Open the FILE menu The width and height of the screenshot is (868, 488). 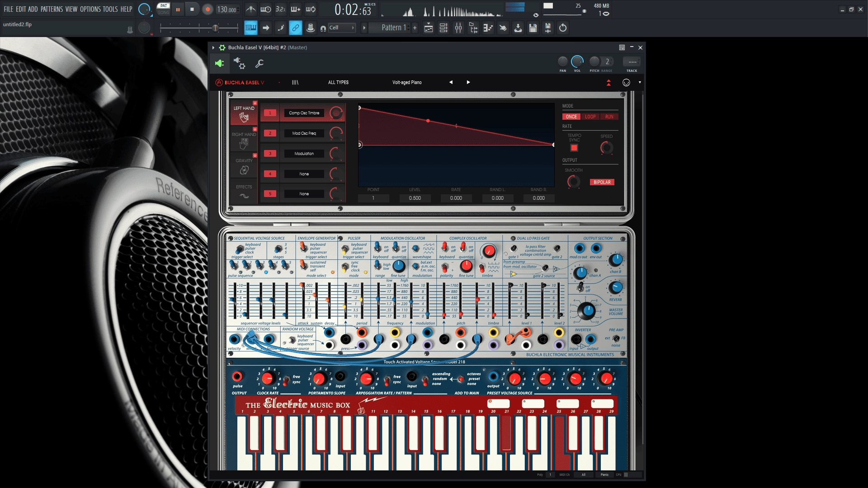(8, 9)
